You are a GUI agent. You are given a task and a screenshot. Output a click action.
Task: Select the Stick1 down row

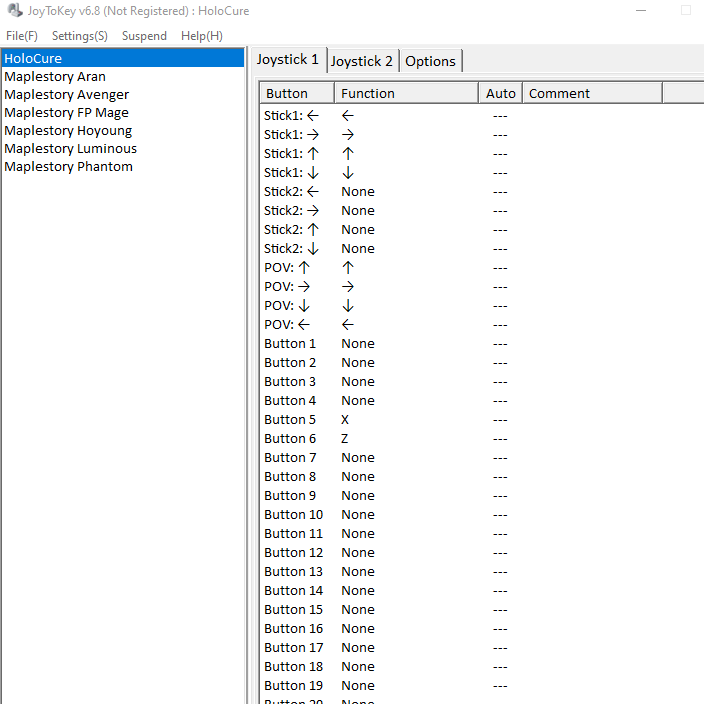[480, 172]
